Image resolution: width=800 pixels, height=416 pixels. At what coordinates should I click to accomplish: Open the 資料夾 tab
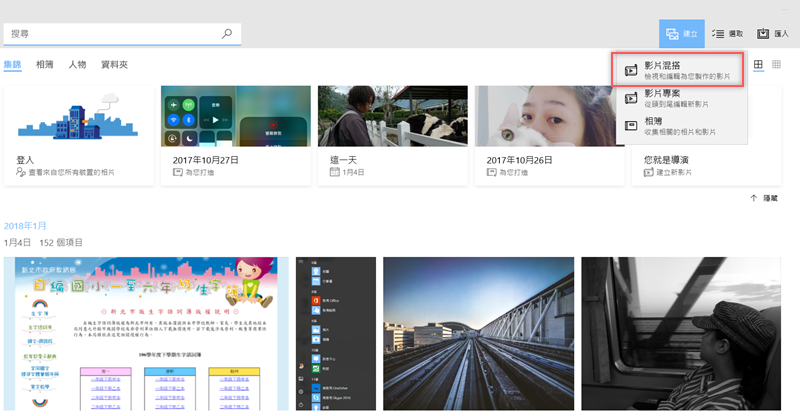click(x=113, y=65)
